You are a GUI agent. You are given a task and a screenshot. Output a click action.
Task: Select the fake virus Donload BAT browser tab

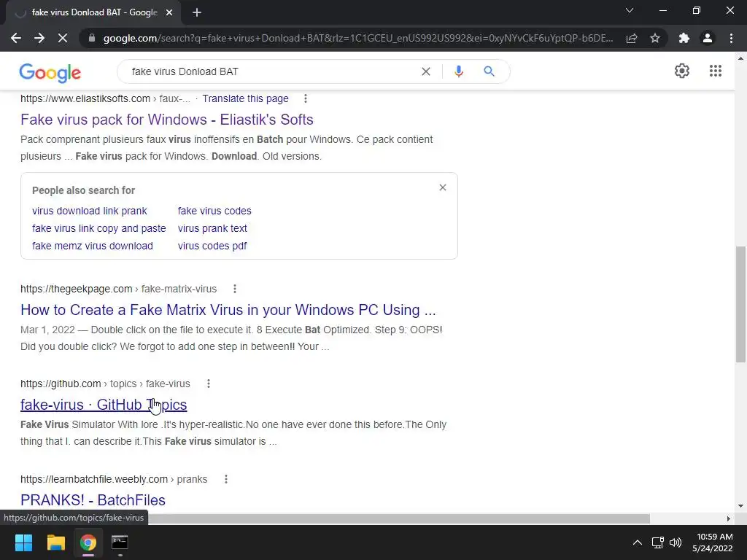(93, 13)
